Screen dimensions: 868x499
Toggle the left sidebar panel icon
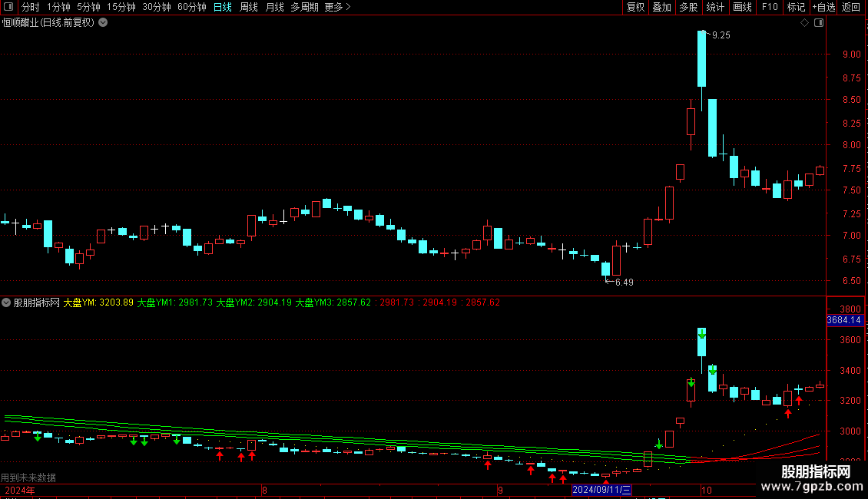tap(8, 7)
